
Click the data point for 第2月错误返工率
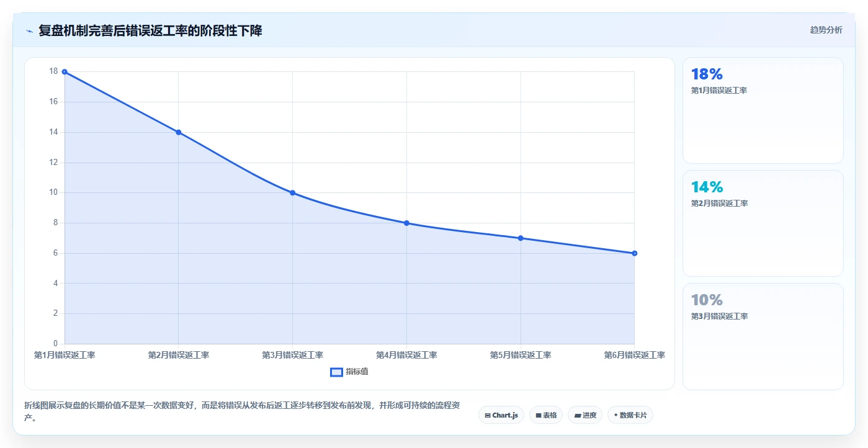tap(178, 132)
